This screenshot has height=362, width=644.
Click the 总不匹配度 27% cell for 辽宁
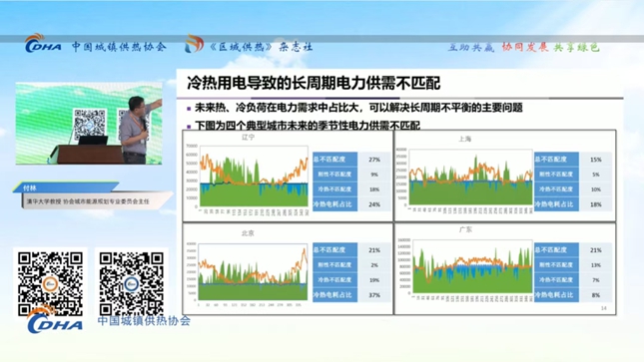351,160
